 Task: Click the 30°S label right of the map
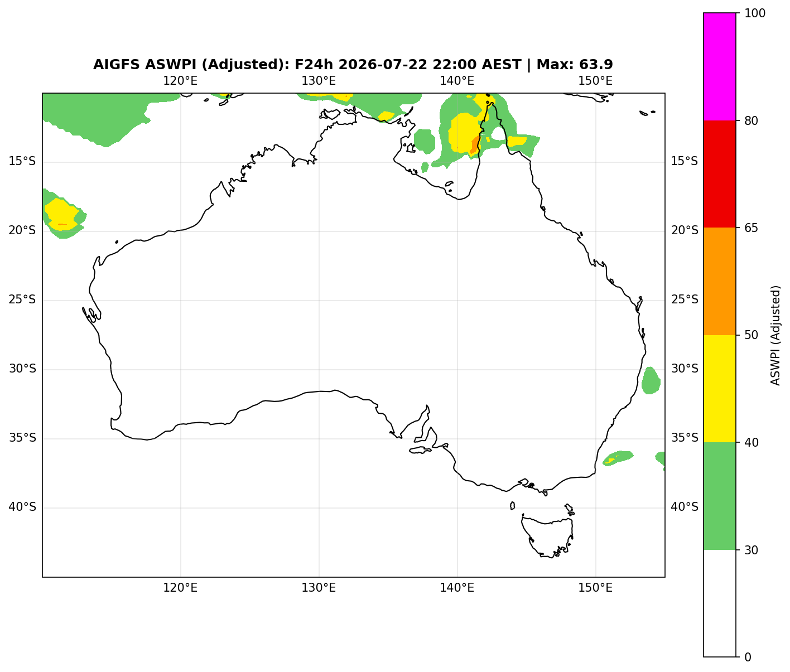pos(685,369)
